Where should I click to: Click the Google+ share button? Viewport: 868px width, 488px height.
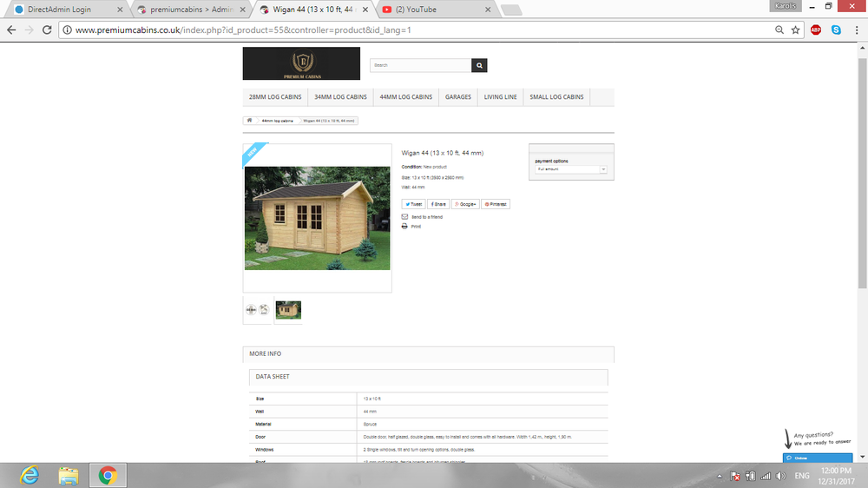465,204
